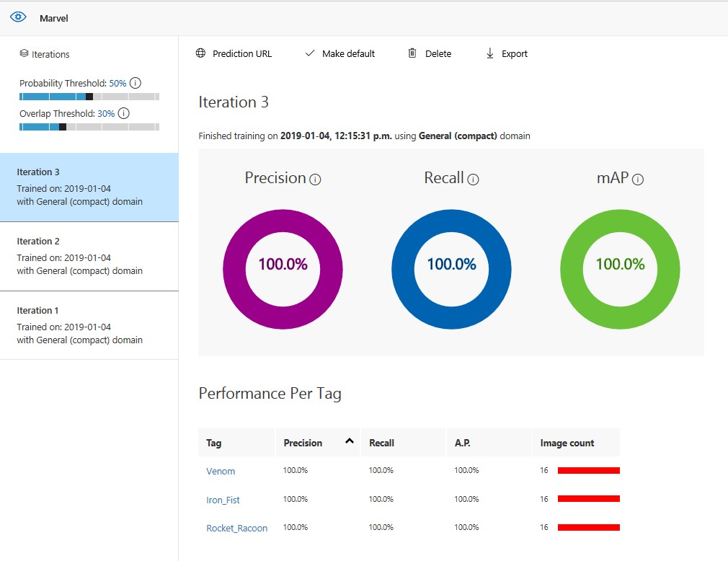Open the Venom tag link

[x=221, y=471]
